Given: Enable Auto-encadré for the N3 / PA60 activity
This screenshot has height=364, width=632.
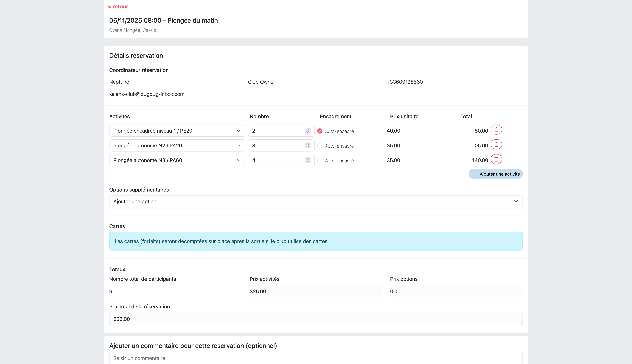Looking at the screenshot, I should tap(320, 160).
